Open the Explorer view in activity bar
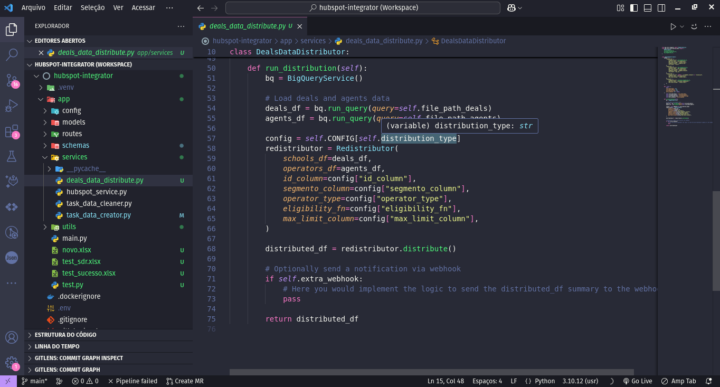The width and height of the screenshot is (720, 387). (x=11, y=30)
